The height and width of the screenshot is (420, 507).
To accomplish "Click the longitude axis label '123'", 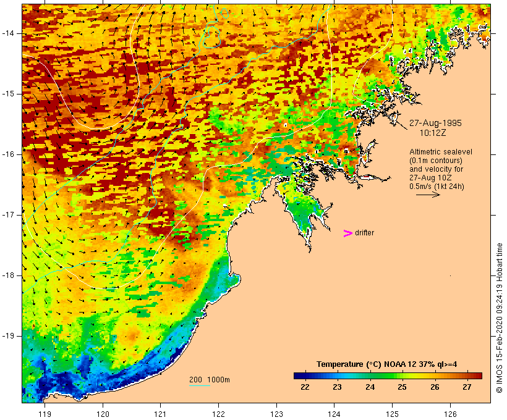I will click(276, 414).
